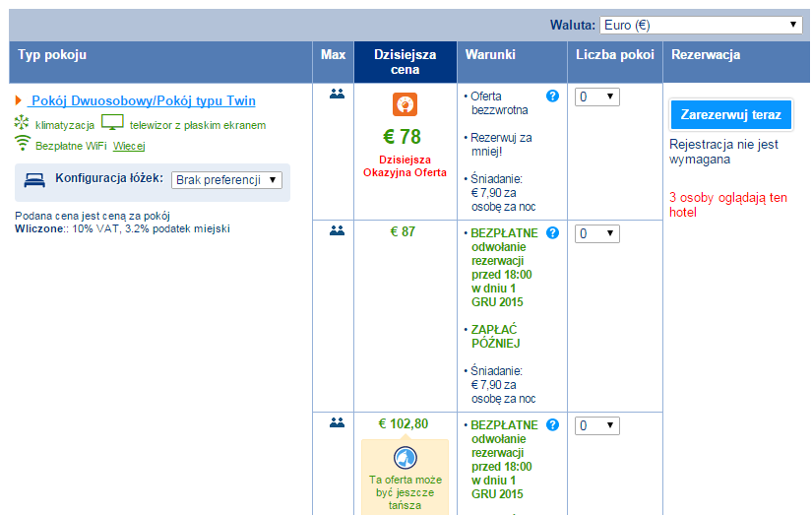
Task: Click the 3 osoby oglądają ten hotel notice
Action: tap(728, 205)
